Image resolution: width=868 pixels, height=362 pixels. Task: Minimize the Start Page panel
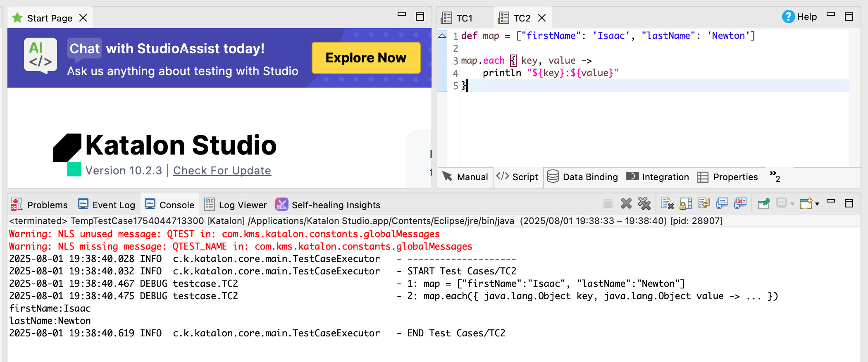[x=402, y=15]
